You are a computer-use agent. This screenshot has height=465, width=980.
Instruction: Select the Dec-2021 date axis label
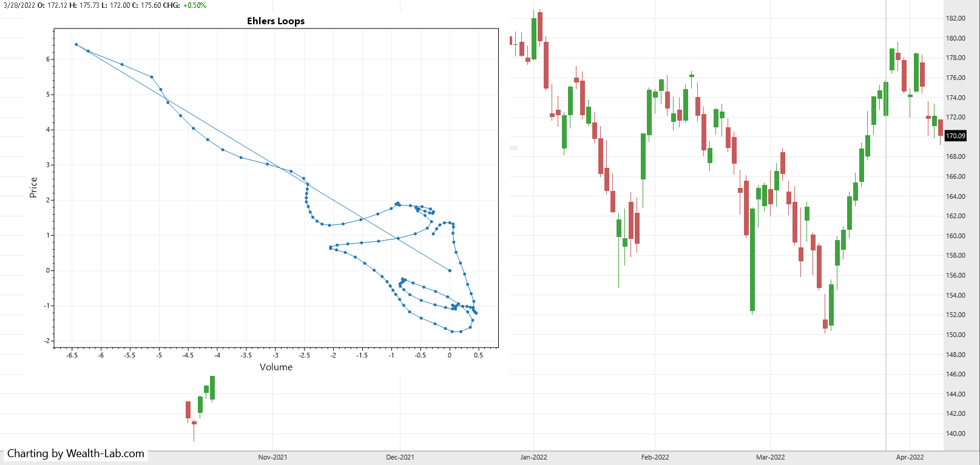(x=400, y=457)
